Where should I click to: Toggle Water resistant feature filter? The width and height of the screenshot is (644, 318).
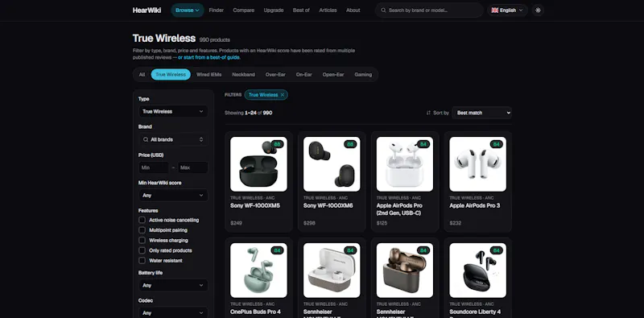tap(142, 261)
